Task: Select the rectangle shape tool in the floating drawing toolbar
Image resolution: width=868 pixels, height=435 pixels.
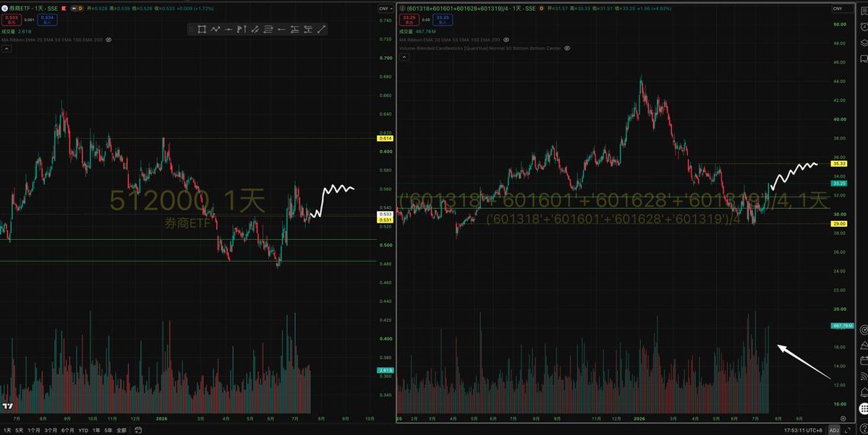Action: 202,29
